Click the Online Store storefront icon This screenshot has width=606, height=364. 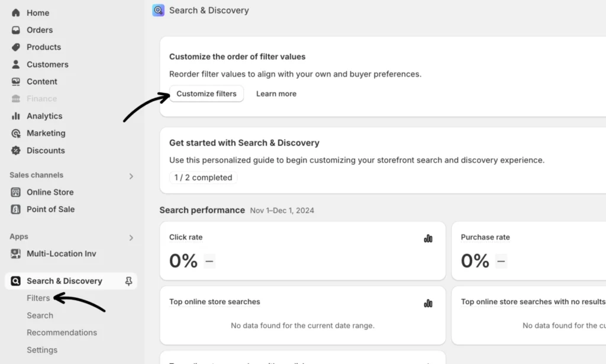coord(16,192)
